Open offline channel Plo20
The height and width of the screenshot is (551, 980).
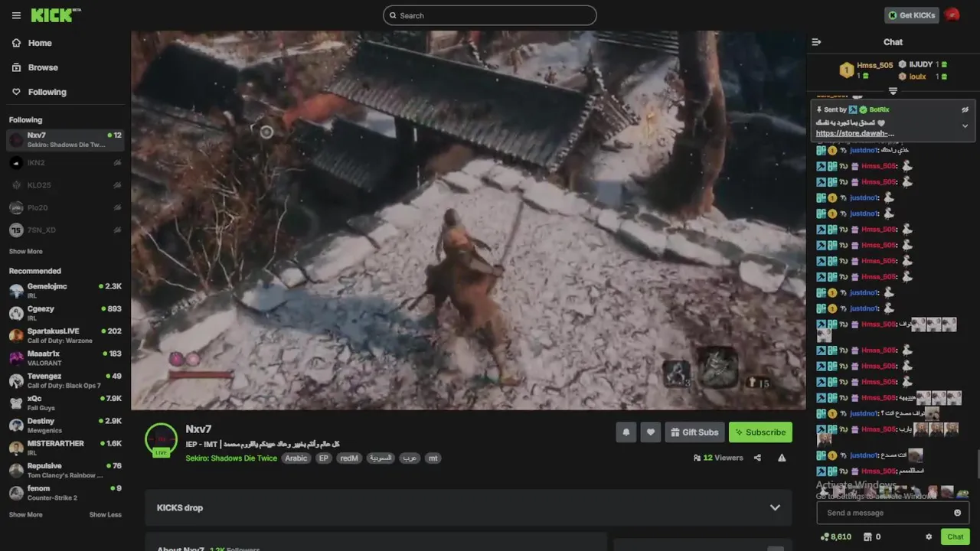(x=65, y=207)
